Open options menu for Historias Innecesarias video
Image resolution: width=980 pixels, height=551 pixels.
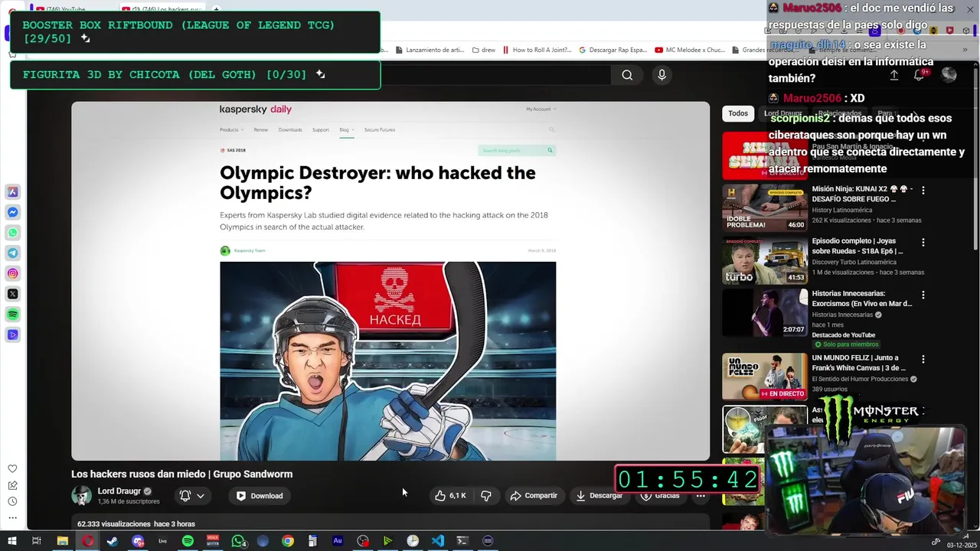(x=923, y=294)
